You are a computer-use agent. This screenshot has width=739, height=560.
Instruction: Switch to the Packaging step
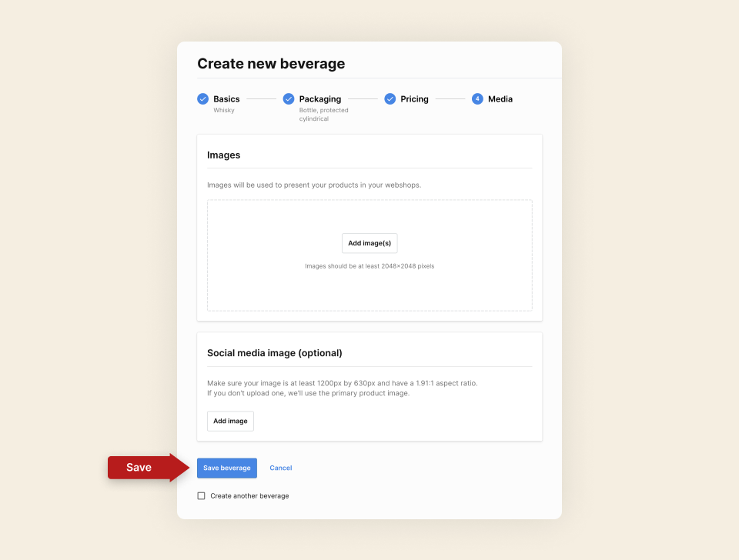[x=321, y=98]
